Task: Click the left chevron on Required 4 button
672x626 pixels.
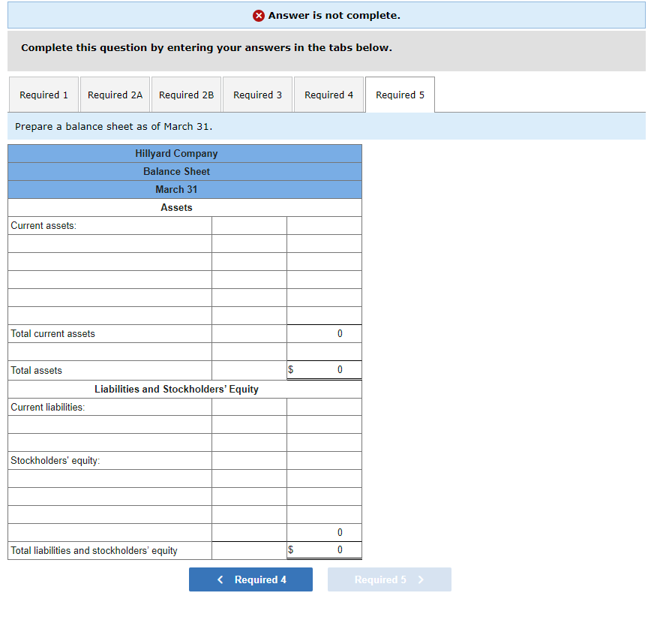Action: [x=220, y=579]
